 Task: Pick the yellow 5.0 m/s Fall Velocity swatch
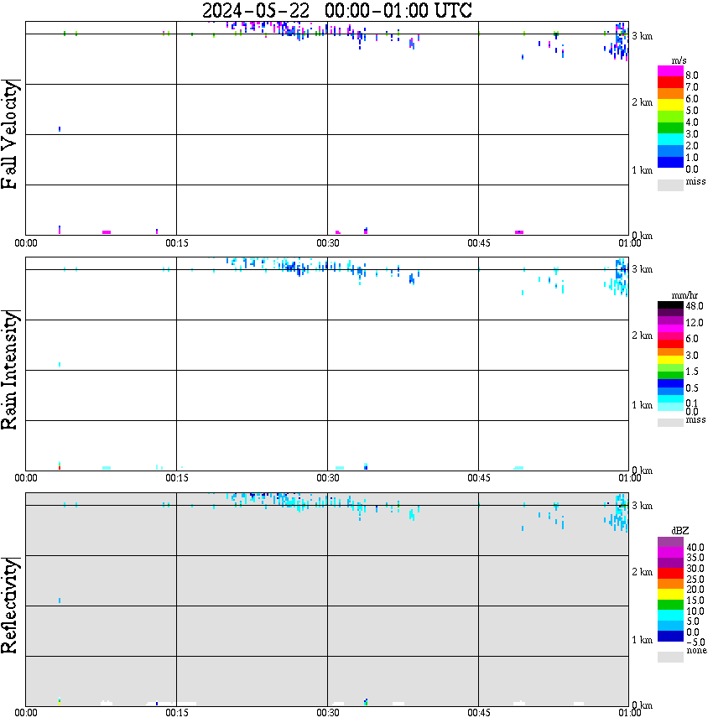(x=670, y=105)
